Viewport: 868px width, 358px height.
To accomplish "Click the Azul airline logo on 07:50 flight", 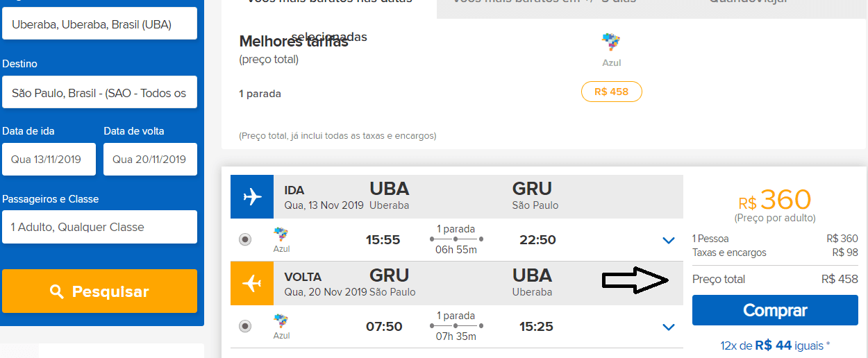I will point(281,327).
